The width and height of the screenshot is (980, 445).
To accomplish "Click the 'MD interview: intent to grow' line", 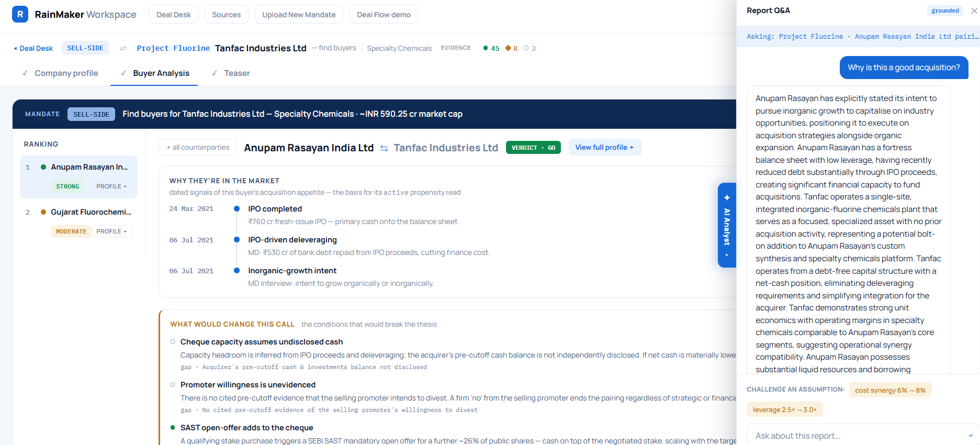I will point(341,283).
